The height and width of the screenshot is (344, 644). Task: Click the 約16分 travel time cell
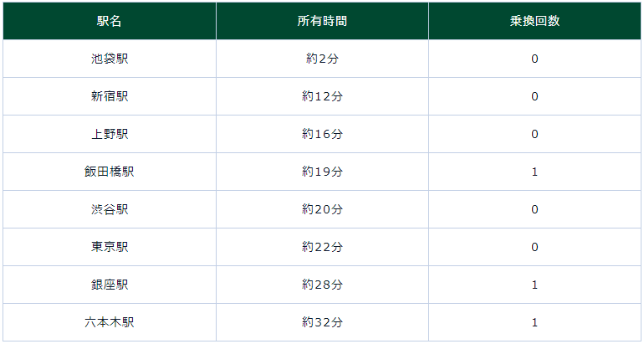point(322,134)
